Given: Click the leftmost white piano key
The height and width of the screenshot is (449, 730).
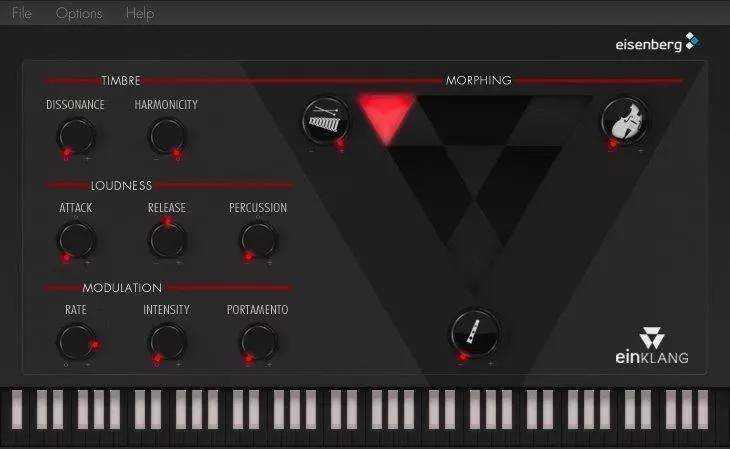Looking at the screenshot, I should (17, 409).
